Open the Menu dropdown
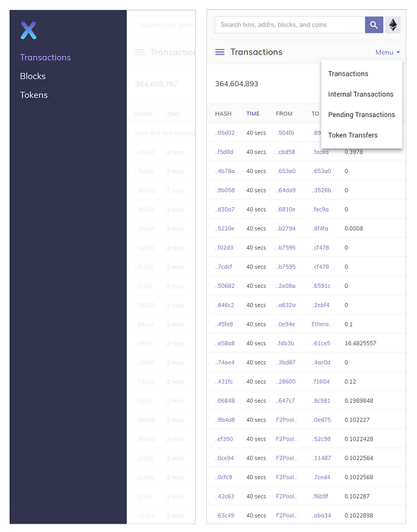Viewport: 417px width, 532px height. click(388, 52)
